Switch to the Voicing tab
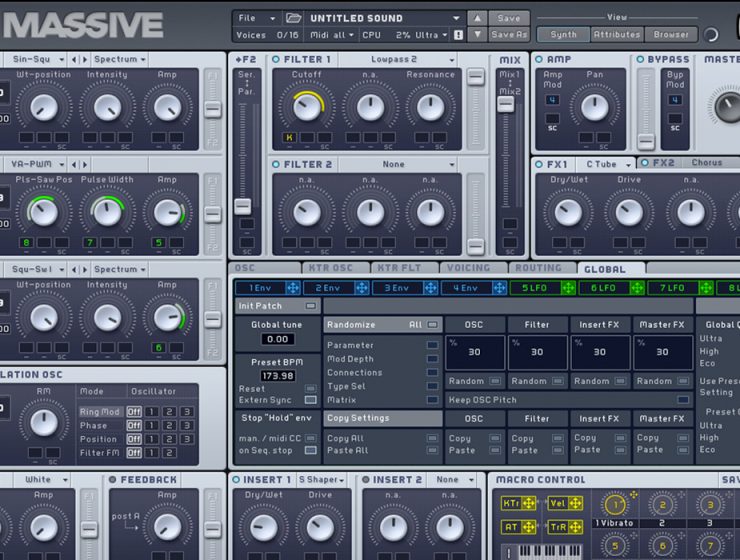The height and width of the screenshot is (560, 740). [473, 268]
